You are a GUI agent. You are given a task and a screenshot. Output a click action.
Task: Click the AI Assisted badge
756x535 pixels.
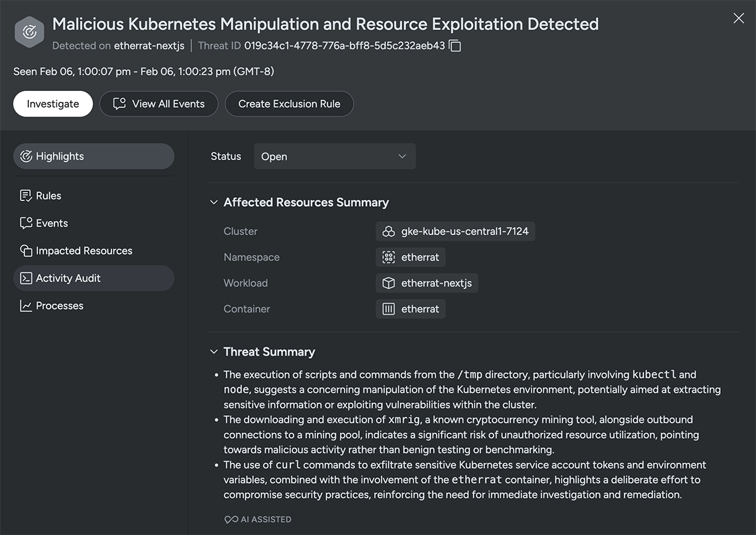(x=258, y=519)
